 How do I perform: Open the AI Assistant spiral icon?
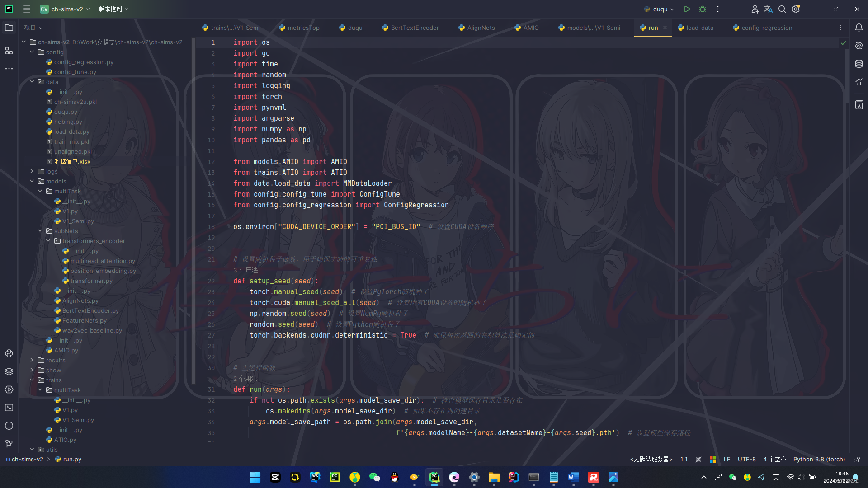[x=859, y=46]
